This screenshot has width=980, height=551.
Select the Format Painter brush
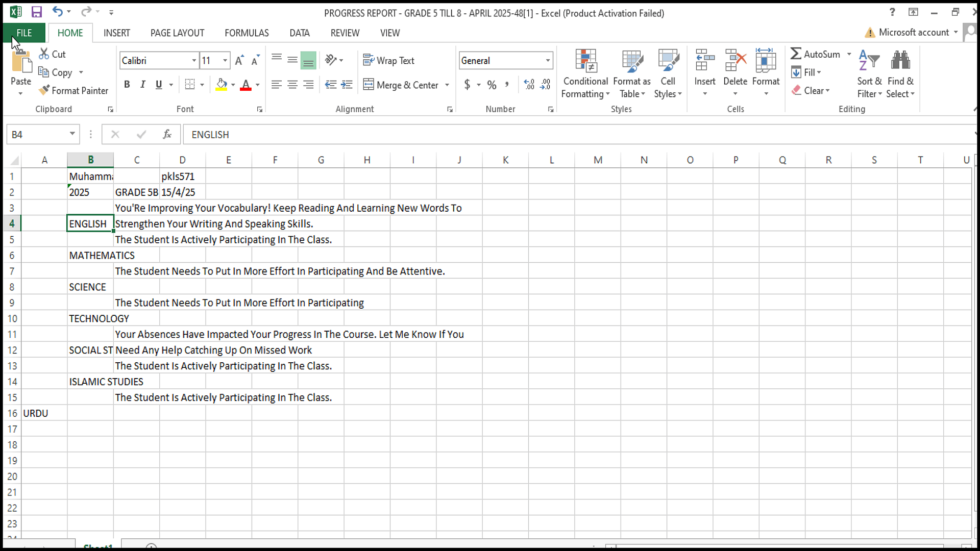pyautogui.click(x=44, y=90)
